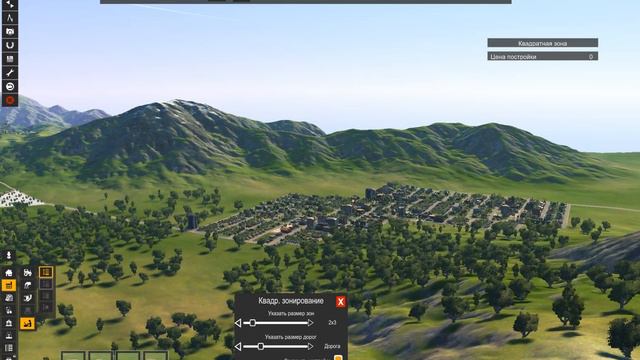This screenshot has height=360, width=640.
Task: Select the fourth dimmed zone option in column
Action: click(x=46, y=307)
